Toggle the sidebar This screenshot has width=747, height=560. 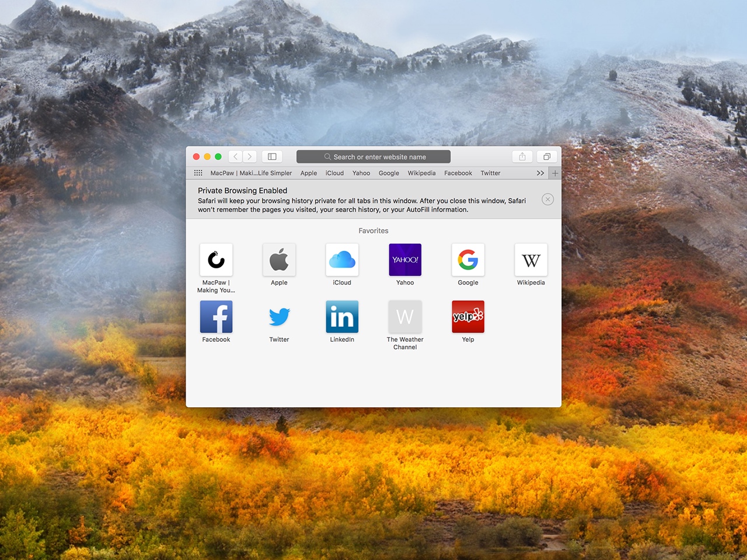(x=272, y=156)
